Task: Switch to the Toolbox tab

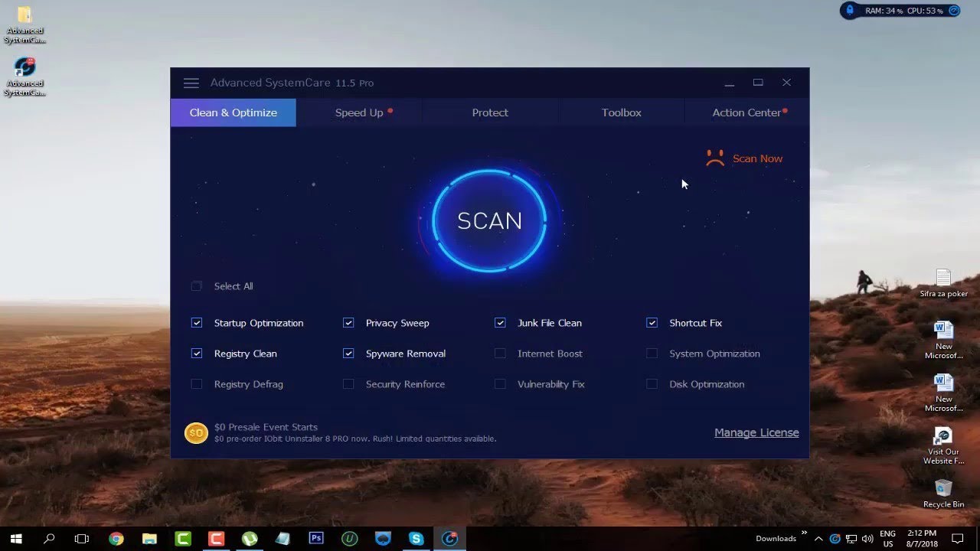Action: [621, 112]
